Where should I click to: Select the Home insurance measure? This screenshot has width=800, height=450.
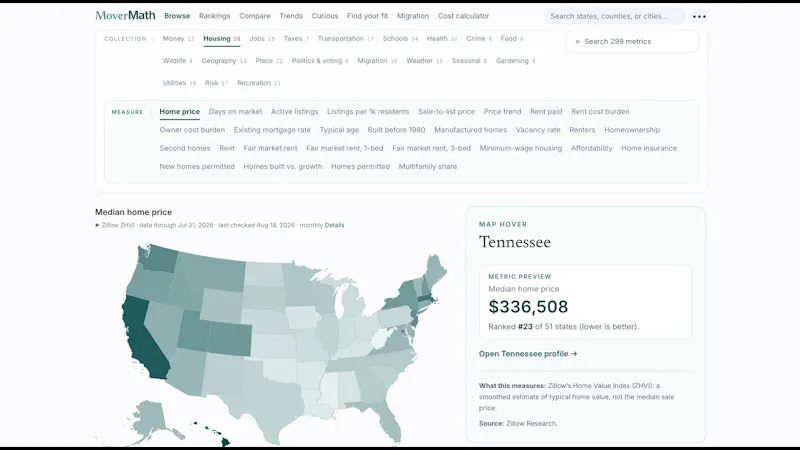[x=649, y=148]
